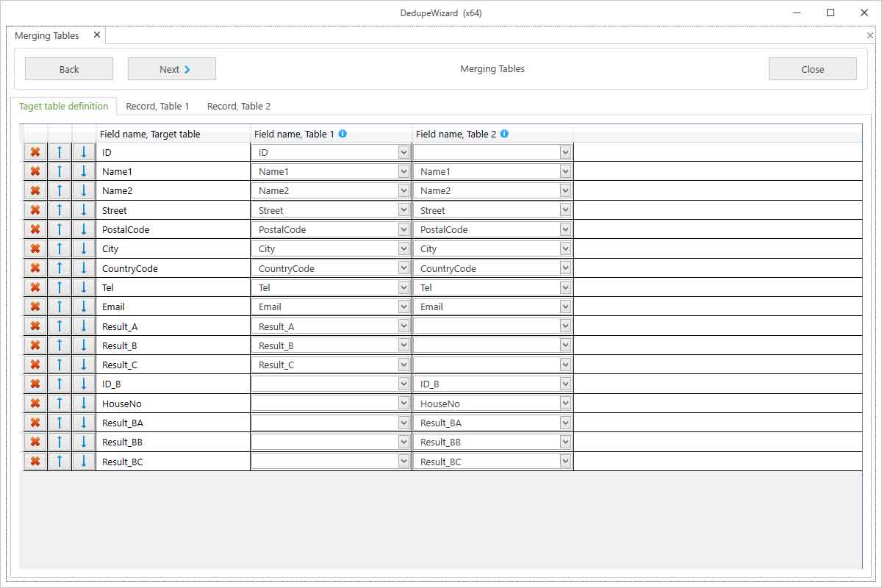The image size is (882, 588).
Task: Click info icon beside Table 2 header
Action: [x=504, y=134]
